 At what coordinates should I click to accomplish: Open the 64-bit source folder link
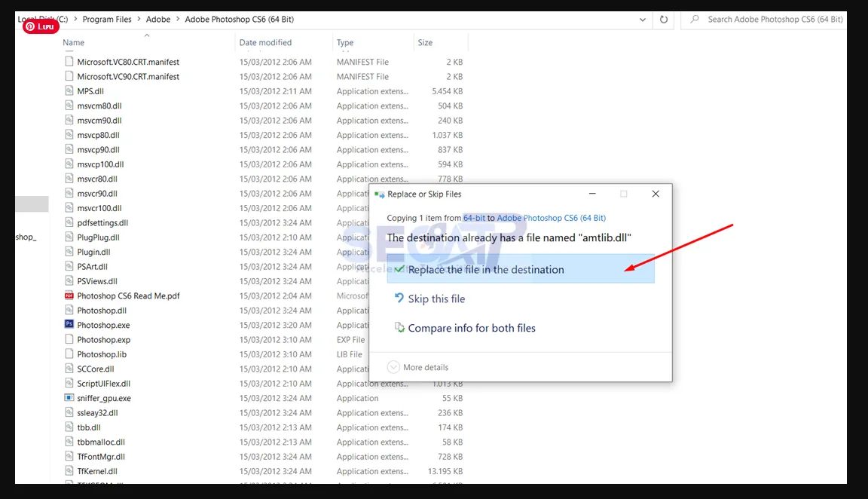pos(474,218)
